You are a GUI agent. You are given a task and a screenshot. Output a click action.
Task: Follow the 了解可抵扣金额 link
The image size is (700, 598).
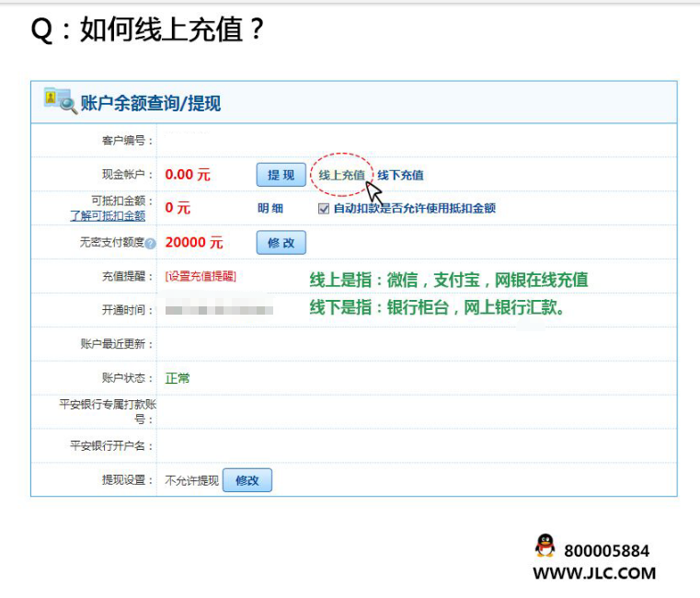coord(108,216)
